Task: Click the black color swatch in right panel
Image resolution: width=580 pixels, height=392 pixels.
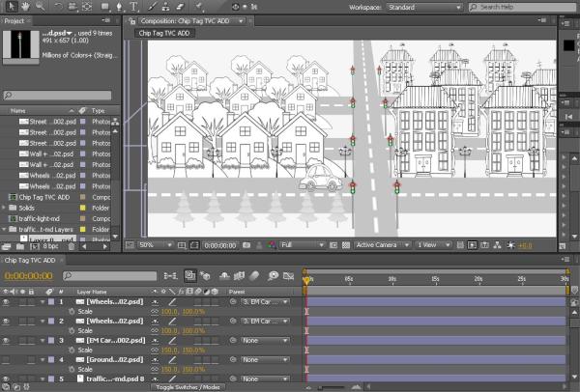Action: (x=569, y=45)
